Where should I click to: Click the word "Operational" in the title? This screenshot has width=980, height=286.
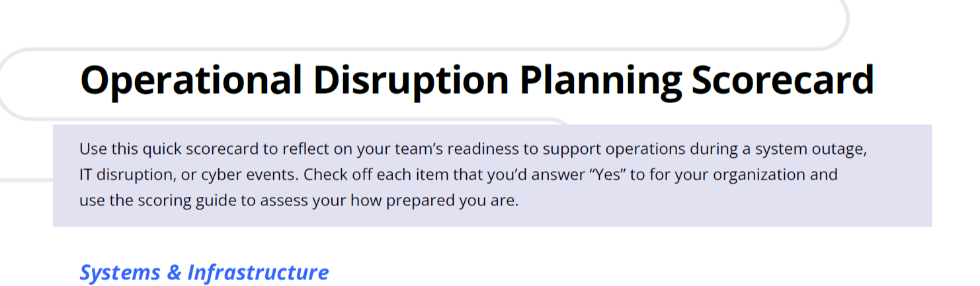click(x=190, y=81)
